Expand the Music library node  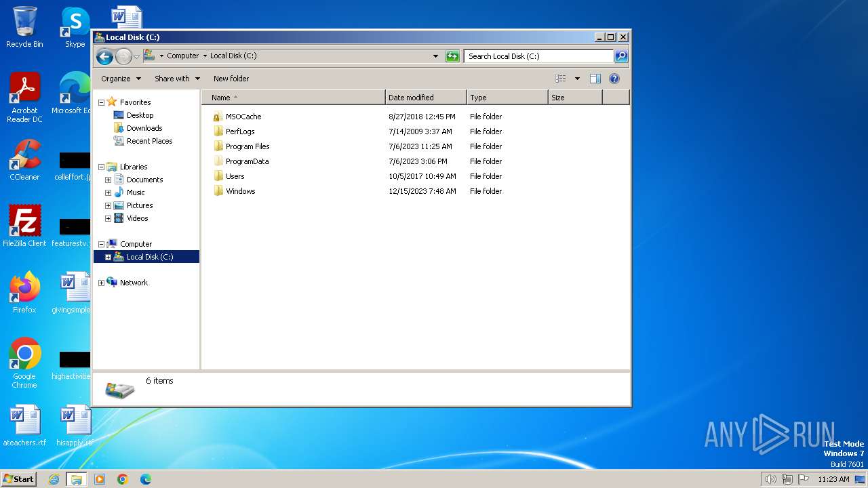(x=108, y=192)
